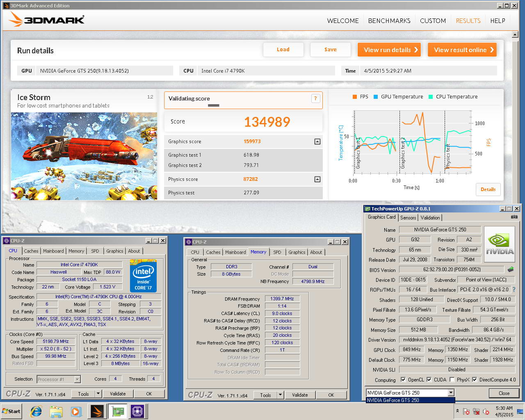Screen dimensions: 525x420
Task: Click the Close button in GPU-Z
Action: tap(504, 393)
